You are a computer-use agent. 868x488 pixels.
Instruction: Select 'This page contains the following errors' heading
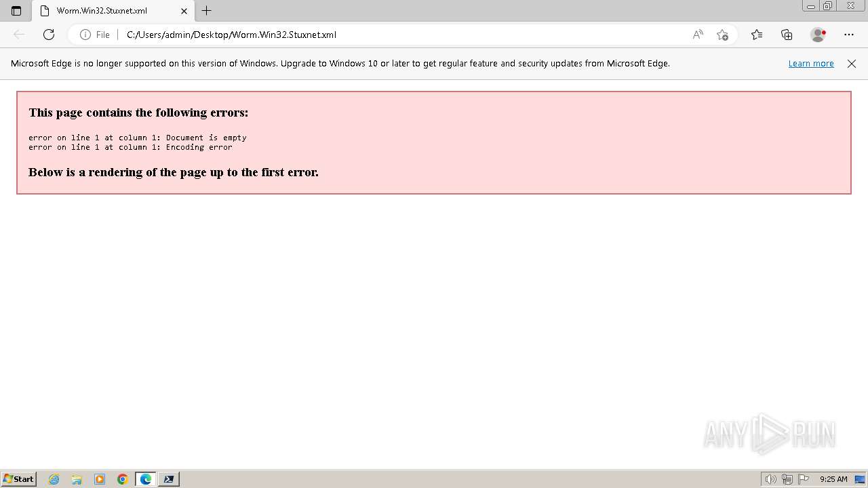click(x=138, y=113)
